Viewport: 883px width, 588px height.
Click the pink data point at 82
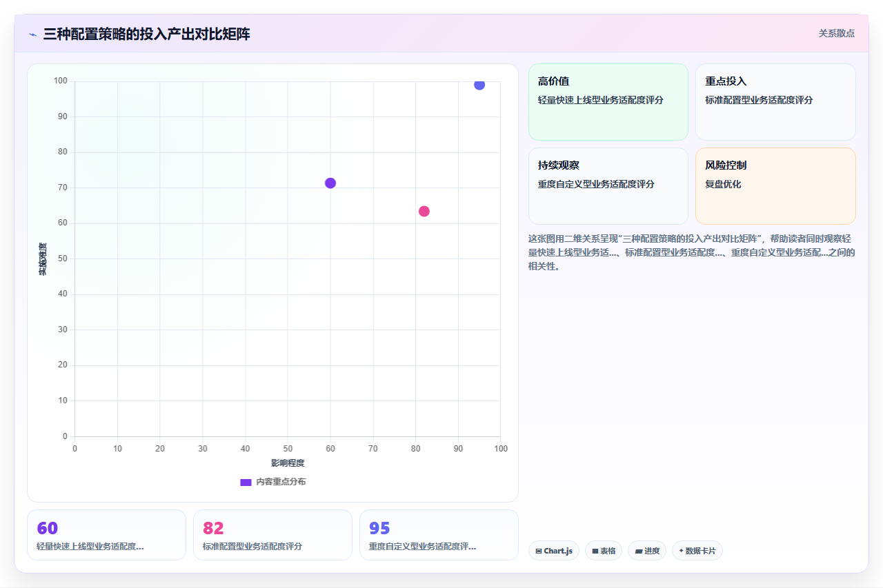(x=424, y=211)
